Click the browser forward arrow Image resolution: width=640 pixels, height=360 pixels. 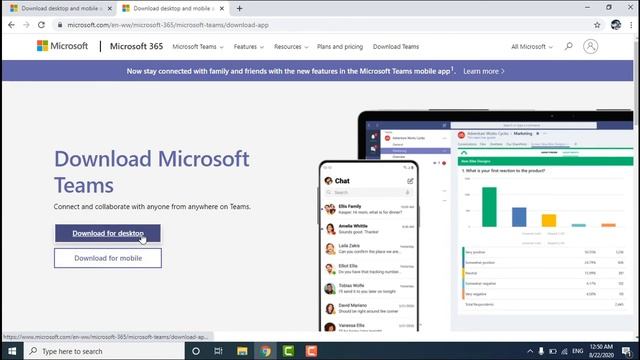click(x=27, y=25)
